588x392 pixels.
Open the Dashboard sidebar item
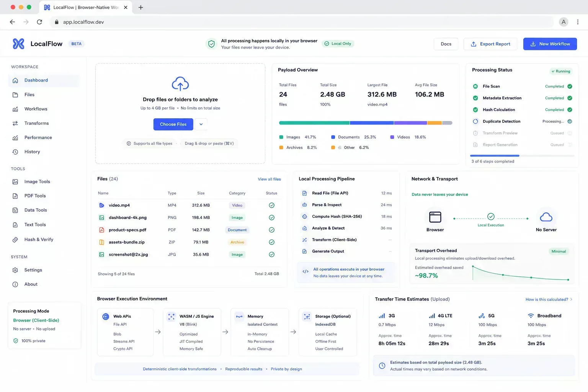tap(44, 80)
